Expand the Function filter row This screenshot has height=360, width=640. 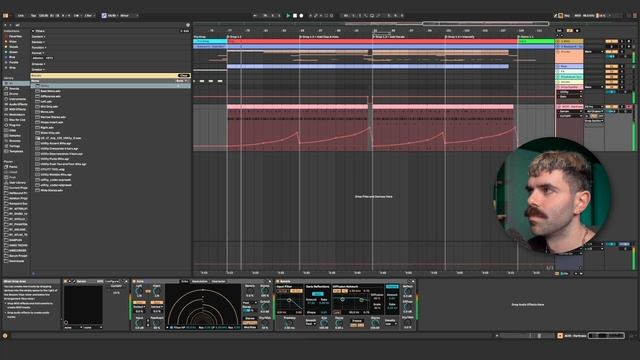(x=38, y=47)
